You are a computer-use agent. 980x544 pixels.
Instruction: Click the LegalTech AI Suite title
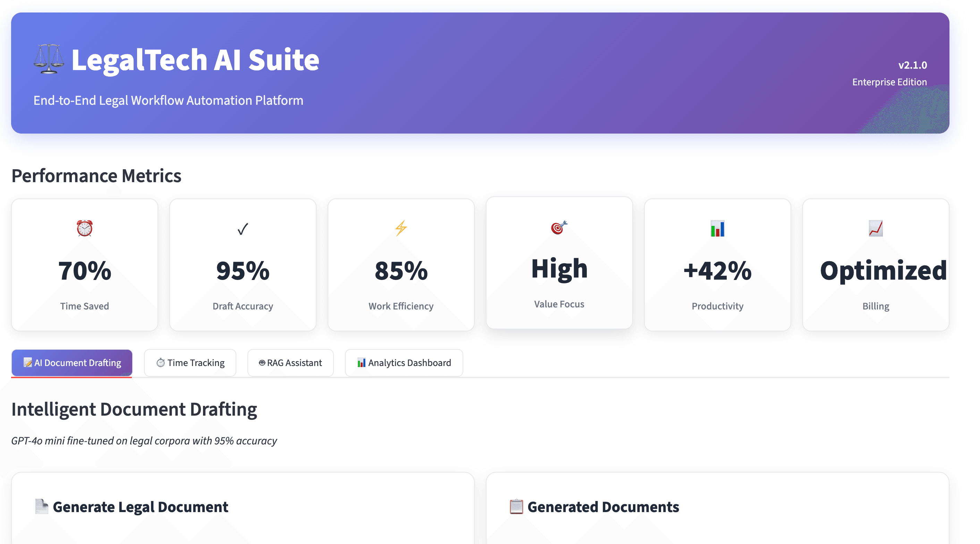click(195, 60)
